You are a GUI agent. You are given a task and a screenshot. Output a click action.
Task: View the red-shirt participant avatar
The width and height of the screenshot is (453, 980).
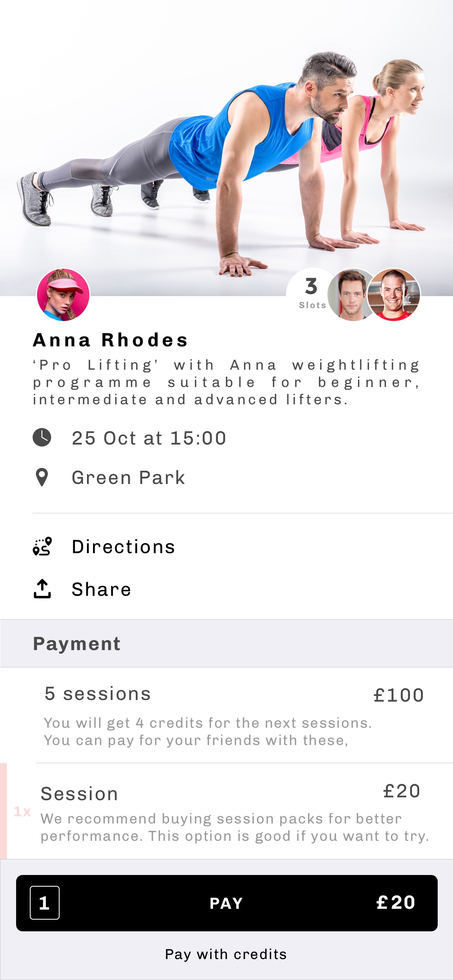[x=394, y=295]
